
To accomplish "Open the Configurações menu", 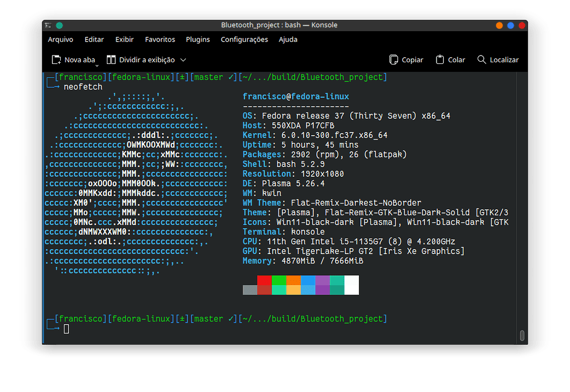I will pos(244,39).
